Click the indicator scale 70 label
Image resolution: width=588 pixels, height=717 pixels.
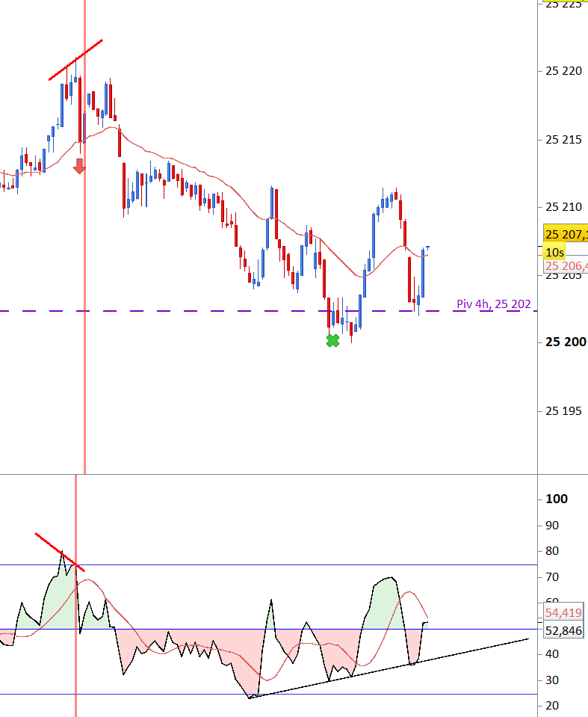pyautogui.click(x=552, y=577)
